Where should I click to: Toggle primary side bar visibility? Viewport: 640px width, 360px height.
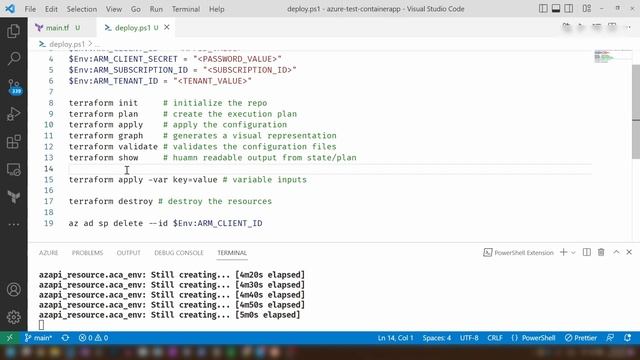click(543, 9)
